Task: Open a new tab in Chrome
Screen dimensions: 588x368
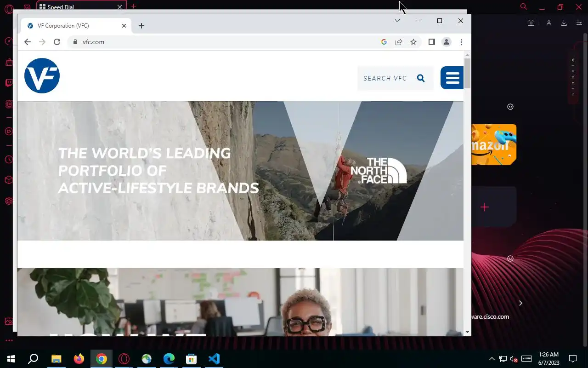Action: pos(141,26)
